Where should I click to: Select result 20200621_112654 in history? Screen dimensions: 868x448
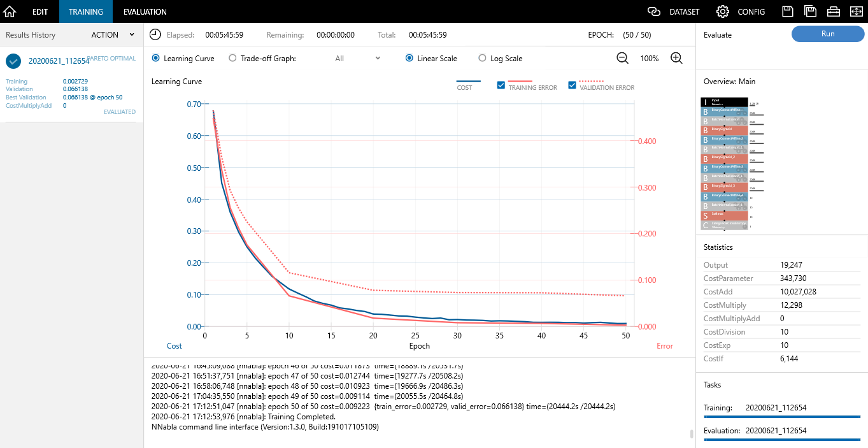[x=59, y=61]
